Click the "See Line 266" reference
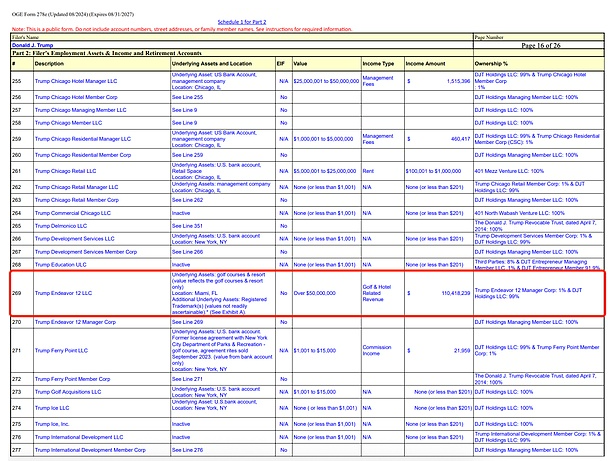610x461 pixels. (188, 252)
